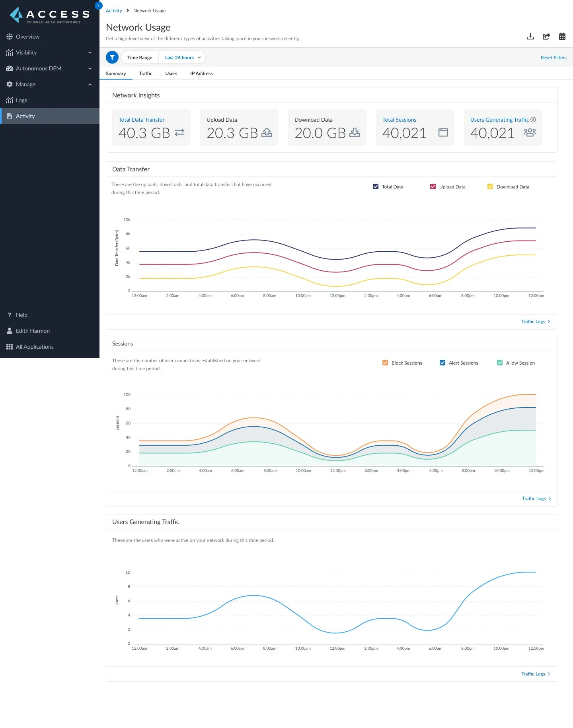Click the blue filter funnel icon
This screenshot has height=728, width=573.
tap(112, 57)
